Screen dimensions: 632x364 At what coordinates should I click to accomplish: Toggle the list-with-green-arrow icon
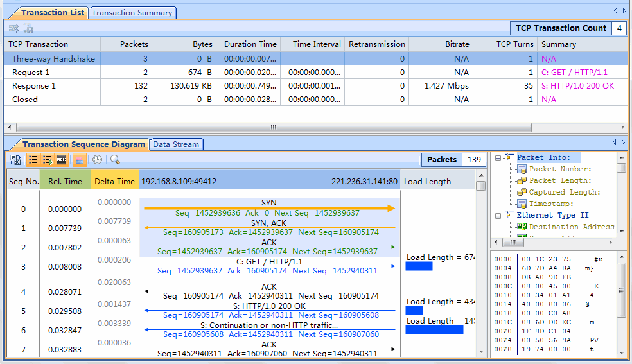(48, 160)
